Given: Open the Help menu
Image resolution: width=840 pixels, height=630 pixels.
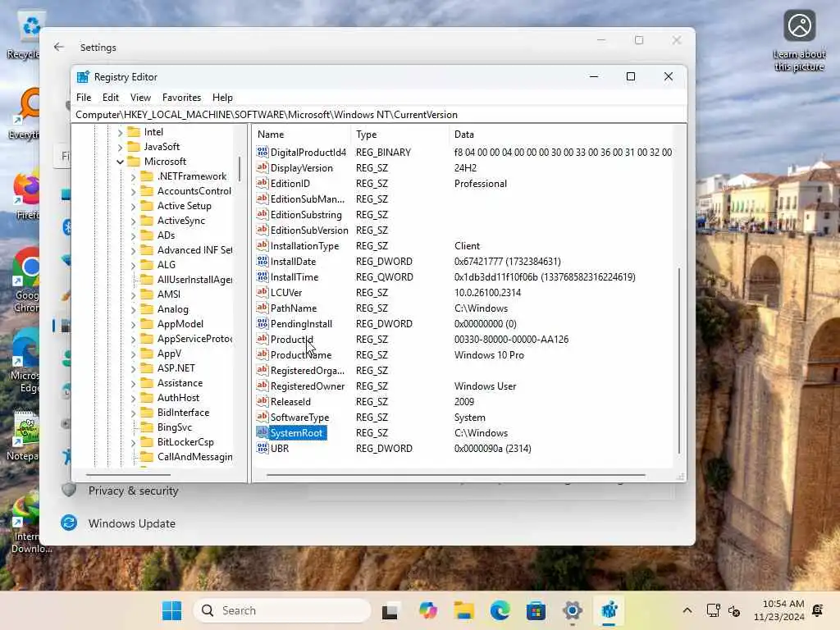Looking at the screenshot, I should tap(222, 98).
